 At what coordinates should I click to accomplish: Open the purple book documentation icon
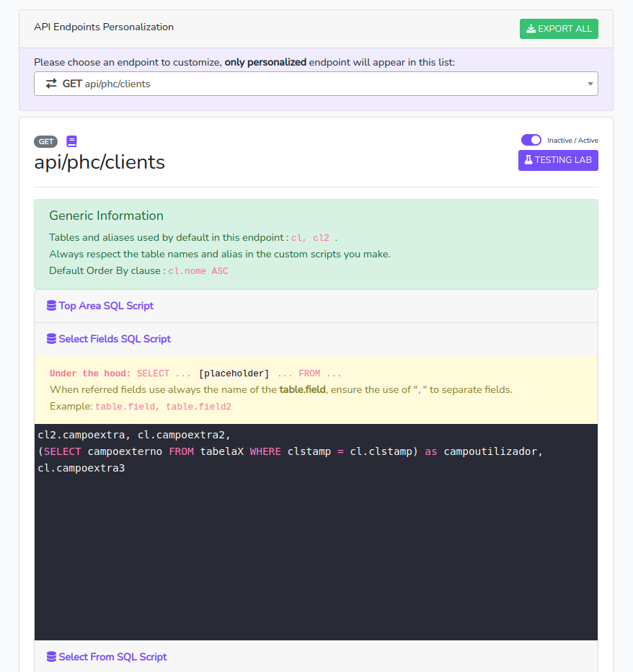(71, 141)
